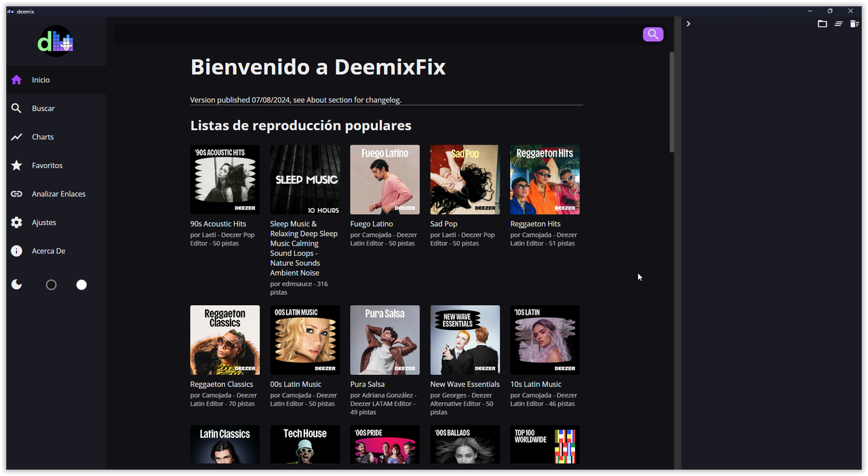The image size is (868, 476).
Task: Collapse the download queue panel arrow
Action: 688,24
